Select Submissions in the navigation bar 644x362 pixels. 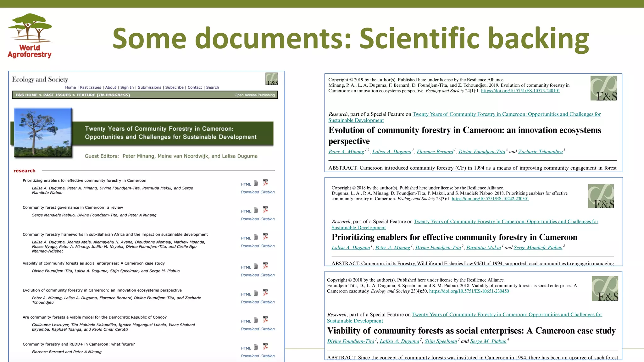click(x=149, y=87)
